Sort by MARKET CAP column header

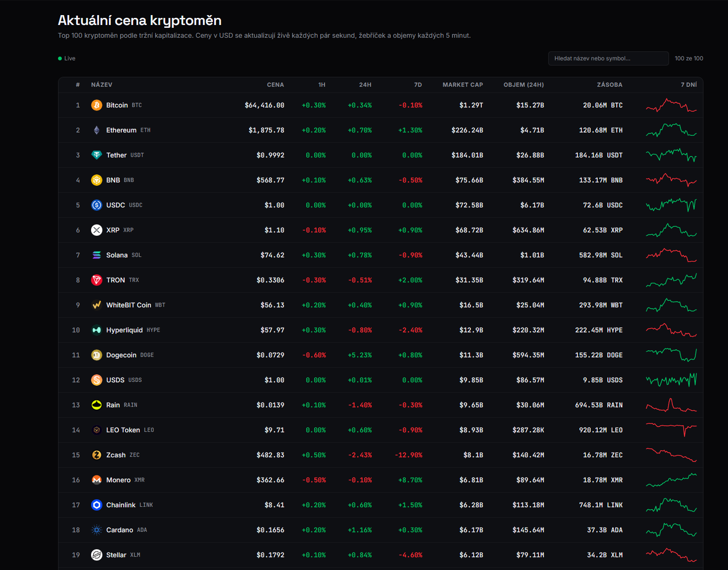pos(463,85)
